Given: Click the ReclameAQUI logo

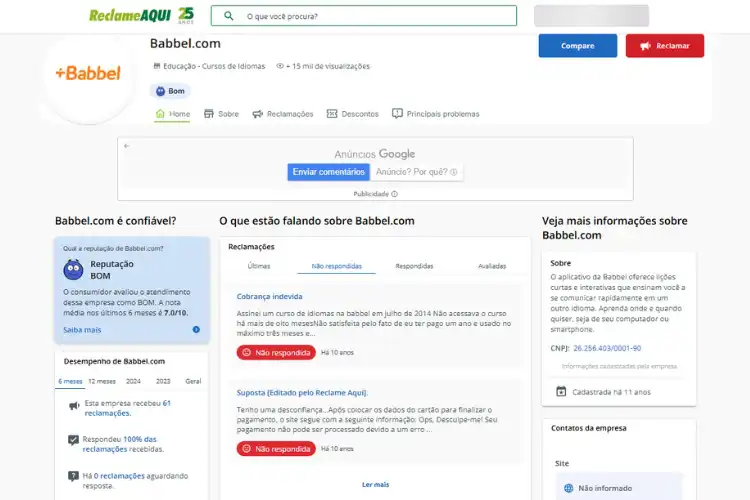Looking at the screenshot, I should click(x=141, y=16).
